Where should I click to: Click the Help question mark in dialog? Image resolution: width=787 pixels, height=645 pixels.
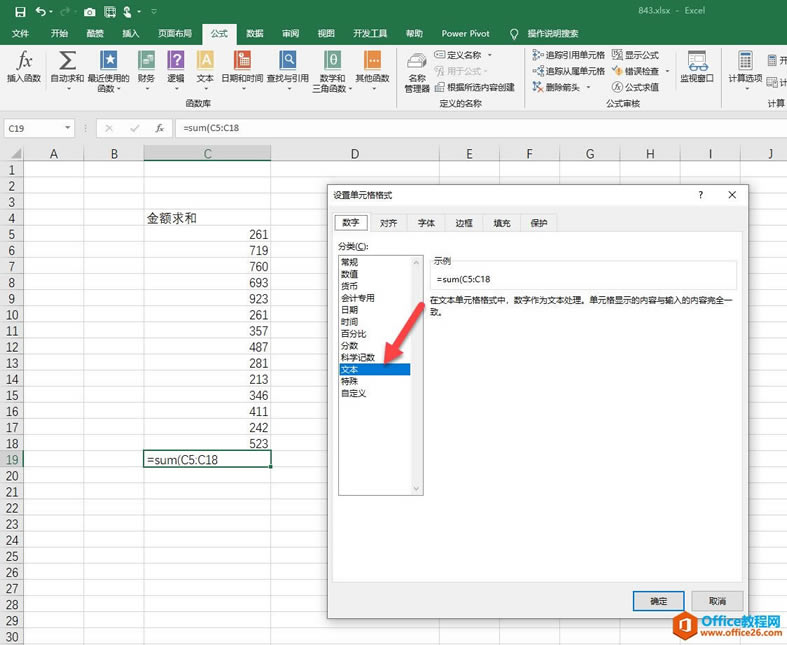pos(701,195)
